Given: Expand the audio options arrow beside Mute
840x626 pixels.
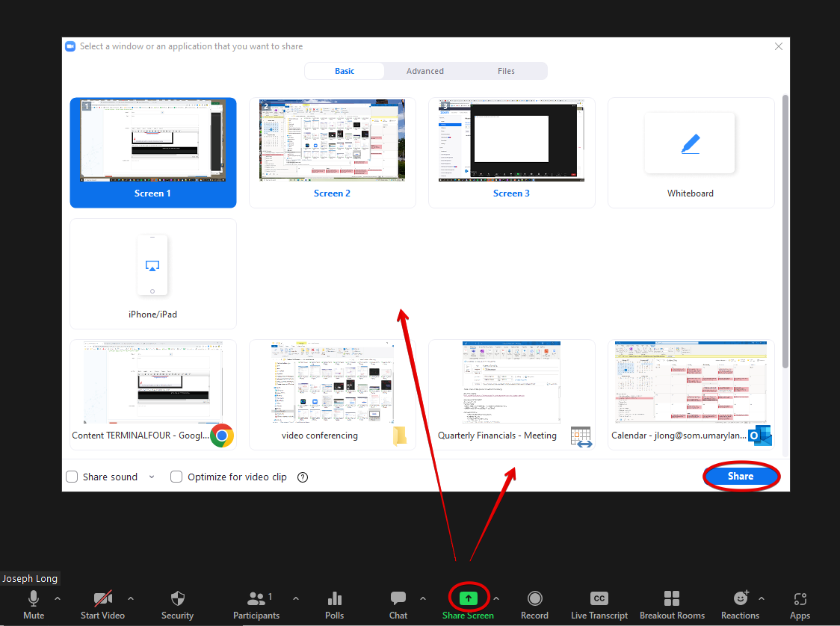Looking at the screenshot, I should pyautogui.click(x=58, y=598).
